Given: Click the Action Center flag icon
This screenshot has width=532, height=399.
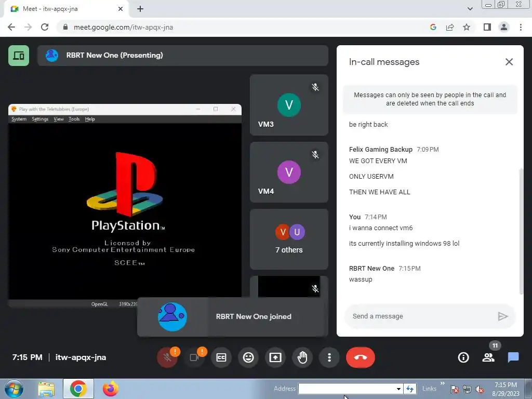Looking at the screenshot, I should point(455,390).
